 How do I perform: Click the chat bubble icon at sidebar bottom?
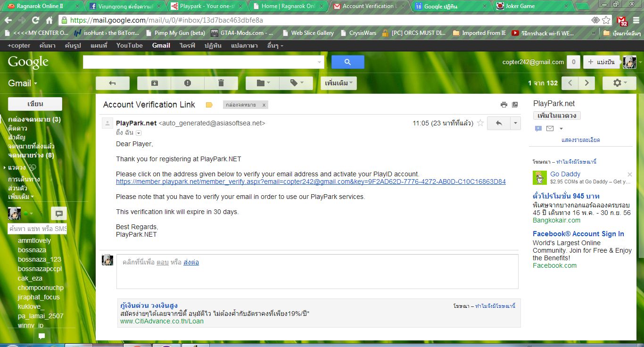tap(41, 336)
